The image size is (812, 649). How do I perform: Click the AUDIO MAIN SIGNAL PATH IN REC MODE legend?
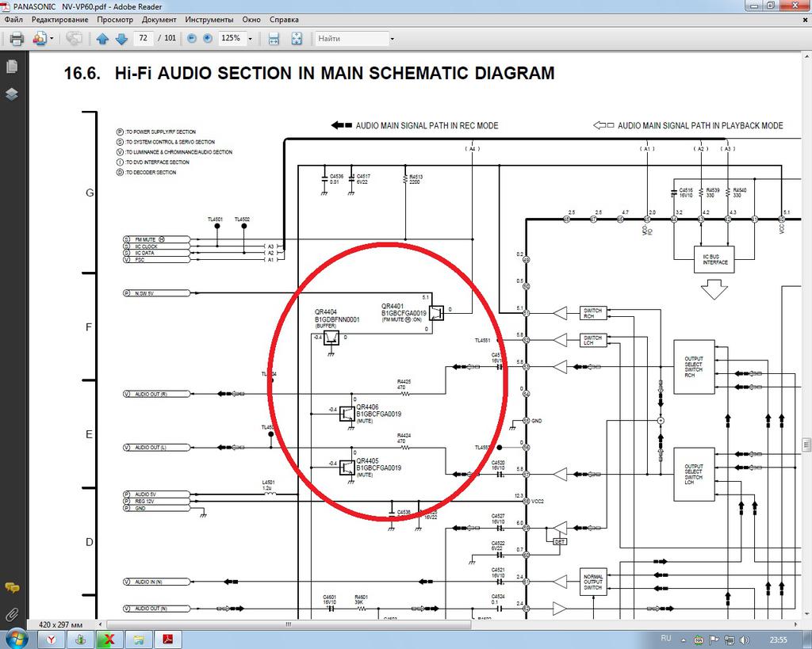click(415, 125)
